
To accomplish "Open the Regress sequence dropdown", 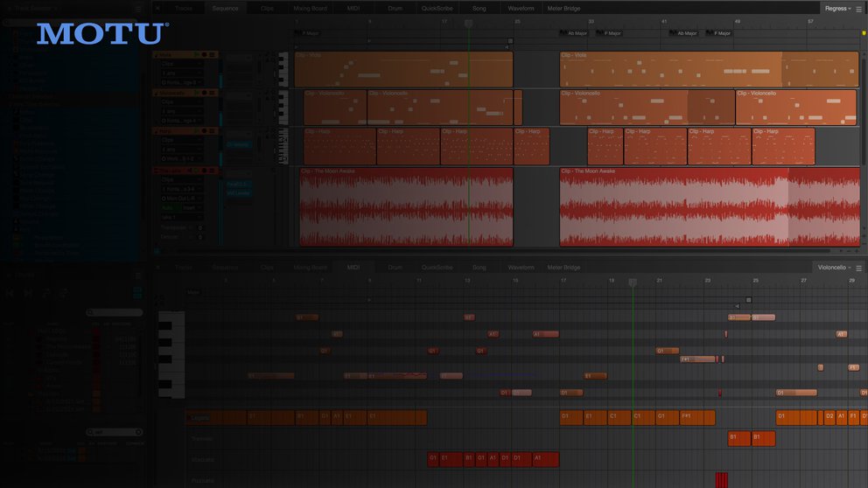I will pos(837,8).
